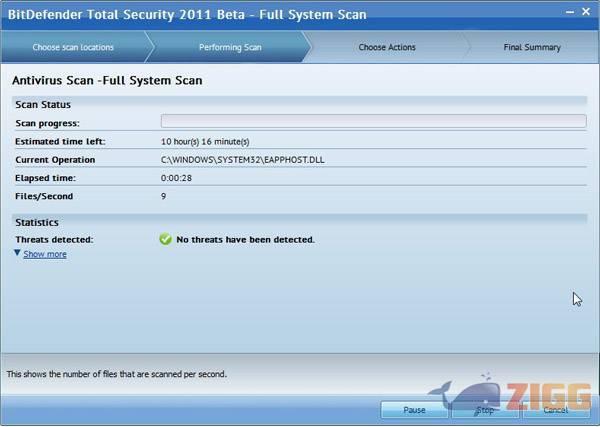The width and height of the screenshot is (600, 427).
Task: Pause the running system scan
Action: point(414,410)
